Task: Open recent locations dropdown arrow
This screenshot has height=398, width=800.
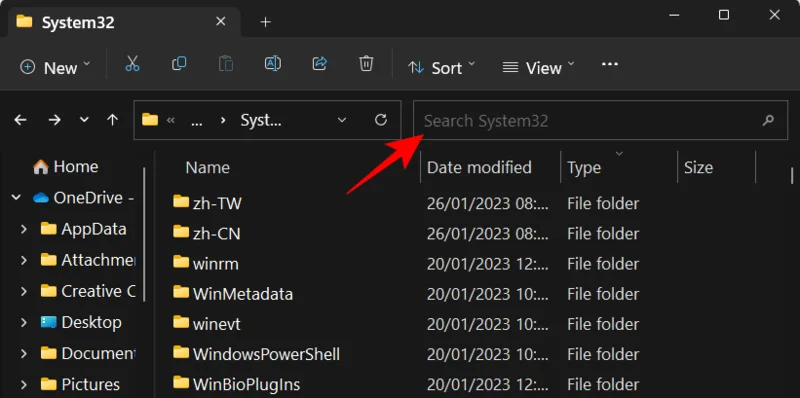Action: 84,120
